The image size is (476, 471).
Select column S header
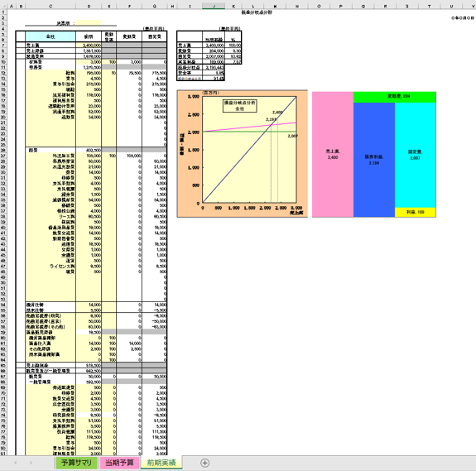pyautogui.click(x=407, y=6)
